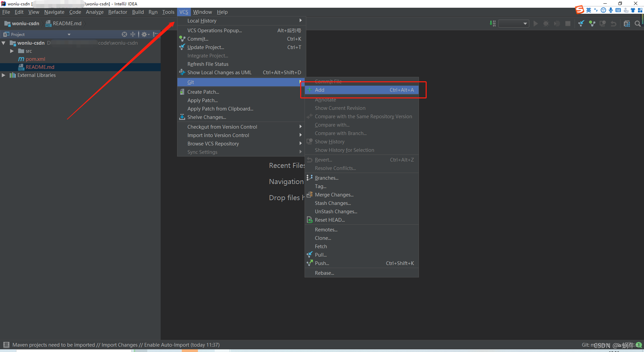The width and height of the screenshot is (644, 352).
Task: Click the Collapse All icon in Project panel
Action: pos(133,34)
